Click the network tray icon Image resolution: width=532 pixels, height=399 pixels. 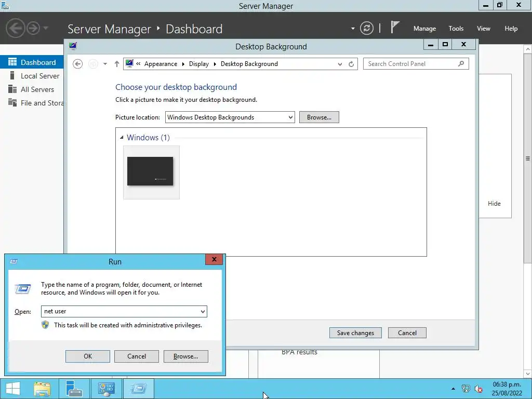point(466,389)
